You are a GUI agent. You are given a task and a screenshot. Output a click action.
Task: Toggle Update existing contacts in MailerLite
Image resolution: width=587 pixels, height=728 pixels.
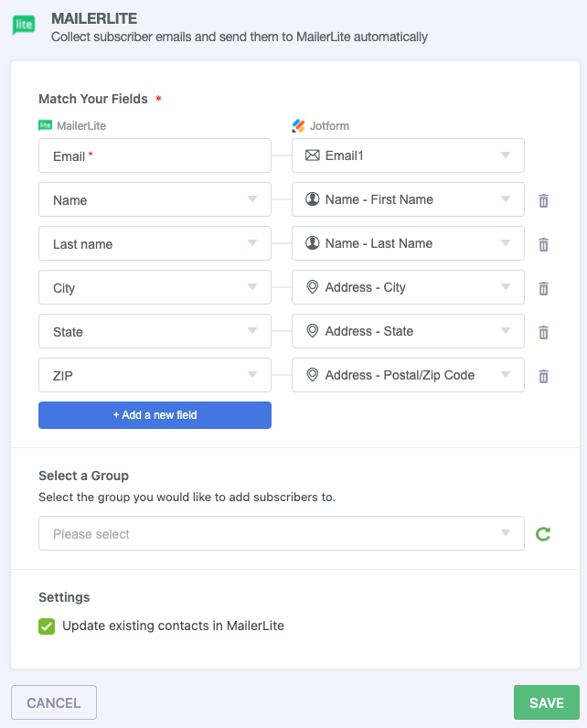coord(47,626)
